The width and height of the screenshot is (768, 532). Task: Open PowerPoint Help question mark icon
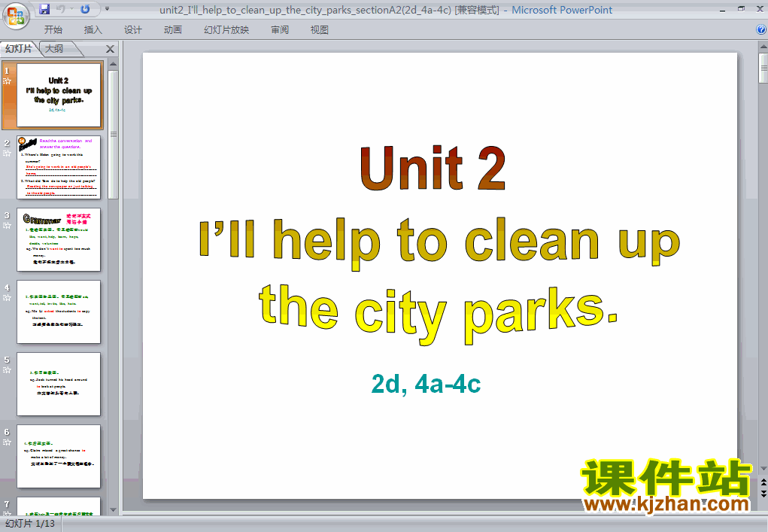pyautogui.click(x=761, y=30)
